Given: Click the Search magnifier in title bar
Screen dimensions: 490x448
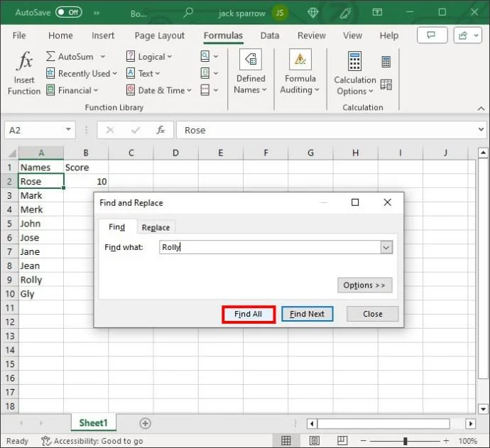Looking at the screenshot, I should (x=188, y=12).
